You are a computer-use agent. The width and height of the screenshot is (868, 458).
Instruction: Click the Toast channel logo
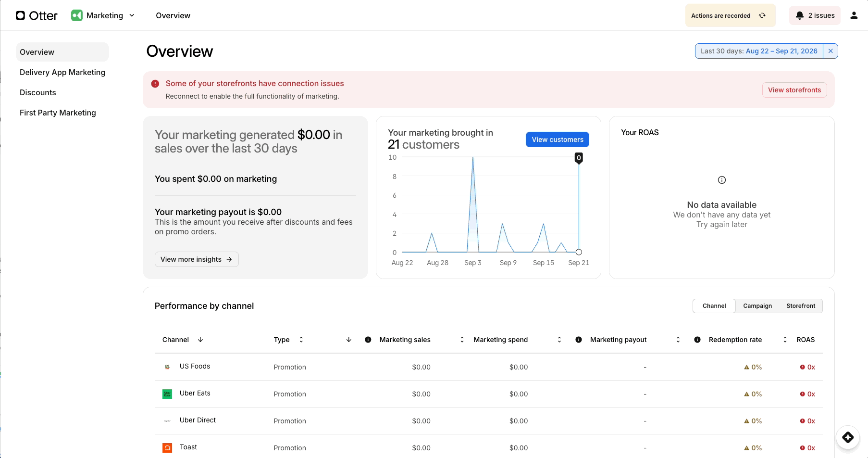click(x=167, y=447)
